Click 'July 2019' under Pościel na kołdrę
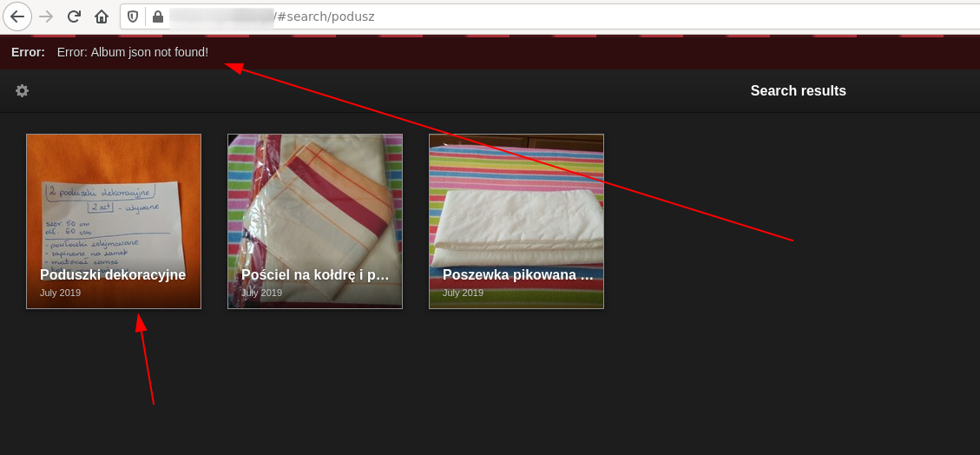The image size is (980, 455). click(261, 293)
